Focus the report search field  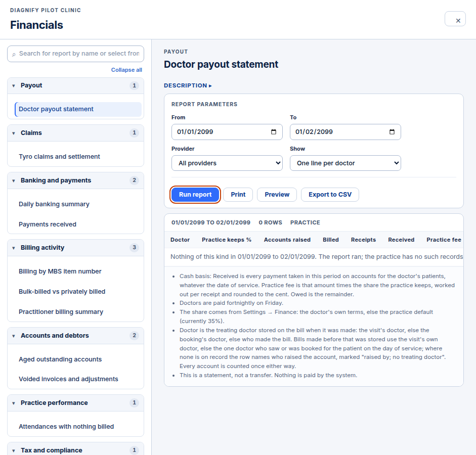(75, 54)
